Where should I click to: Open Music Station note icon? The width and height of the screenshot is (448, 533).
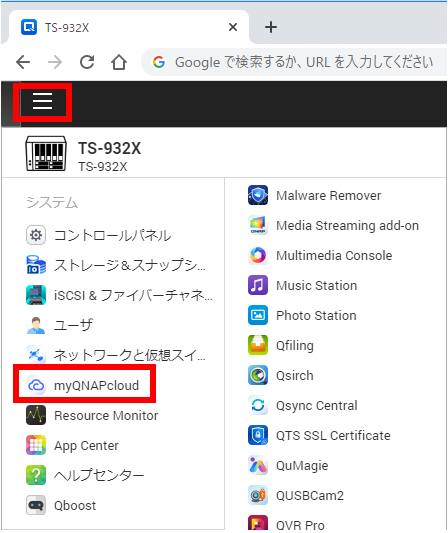tap(258, 285)
